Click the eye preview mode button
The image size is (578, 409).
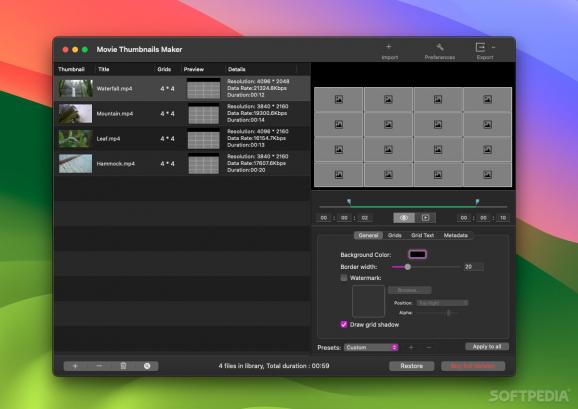[404, 218]
